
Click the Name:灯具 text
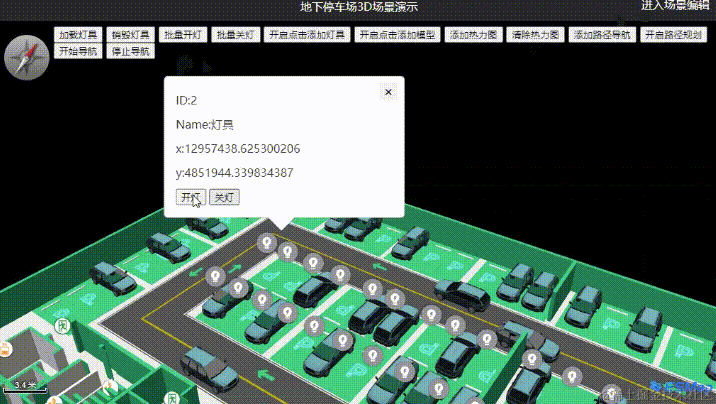pyautogui.click(x=205, y=125)
